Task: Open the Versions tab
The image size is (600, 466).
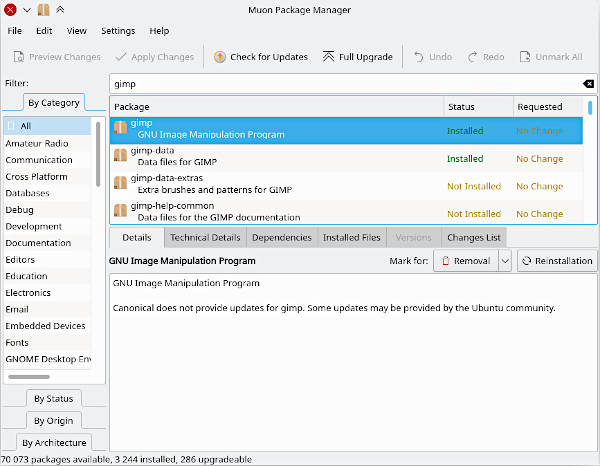Action: click(413, 238)
